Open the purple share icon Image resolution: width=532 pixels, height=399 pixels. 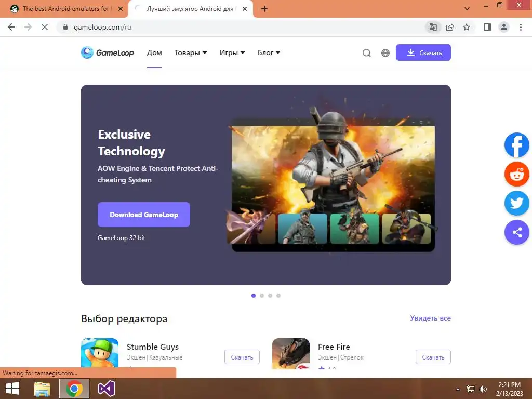(x=517, y=232)
